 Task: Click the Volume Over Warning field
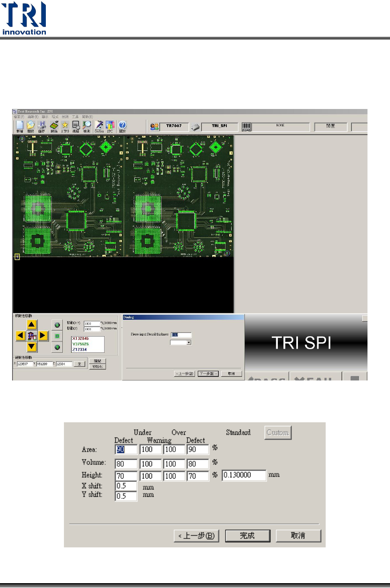(174, 464)
